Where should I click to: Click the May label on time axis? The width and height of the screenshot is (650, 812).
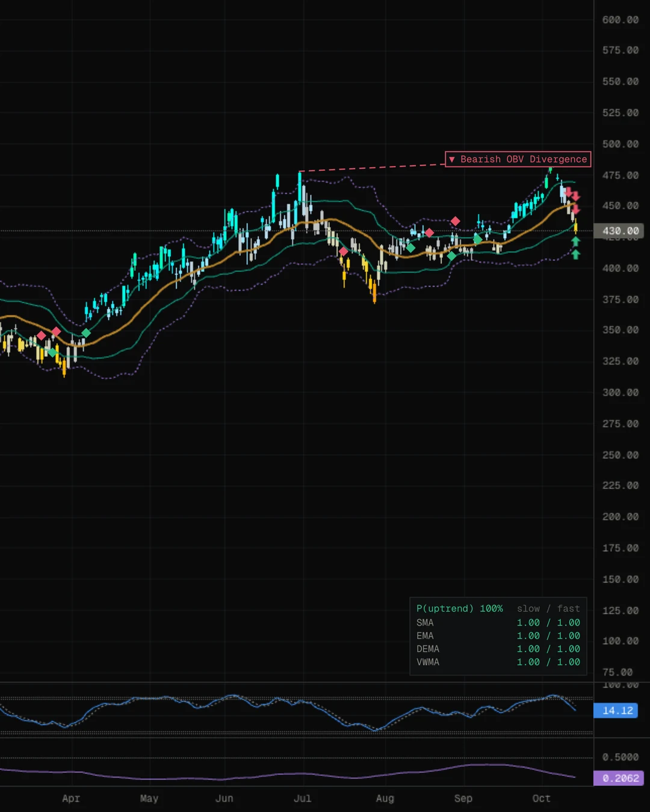tap(149, 798)
